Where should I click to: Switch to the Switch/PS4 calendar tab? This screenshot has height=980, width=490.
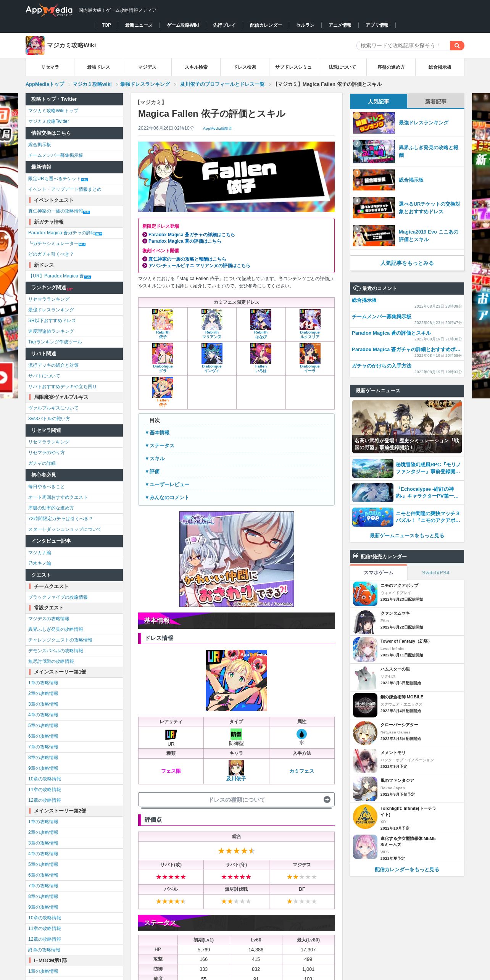click(435, 572)
